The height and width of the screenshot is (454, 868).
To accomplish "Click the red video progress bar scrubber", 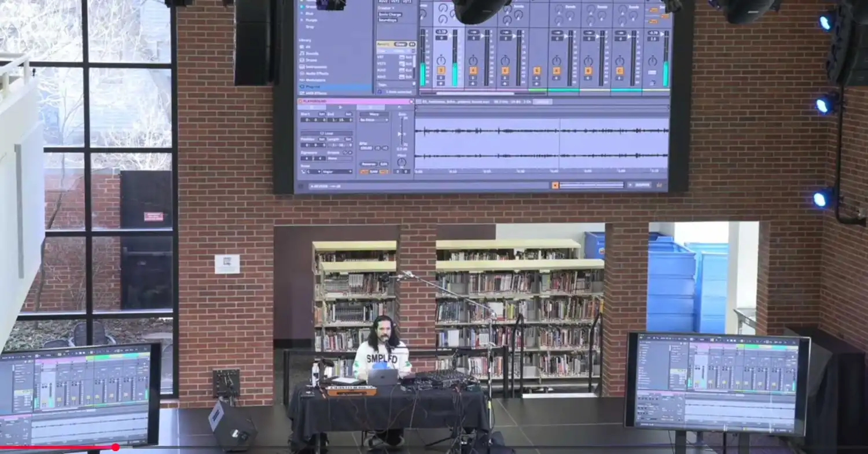I will (x=116, y=447).
